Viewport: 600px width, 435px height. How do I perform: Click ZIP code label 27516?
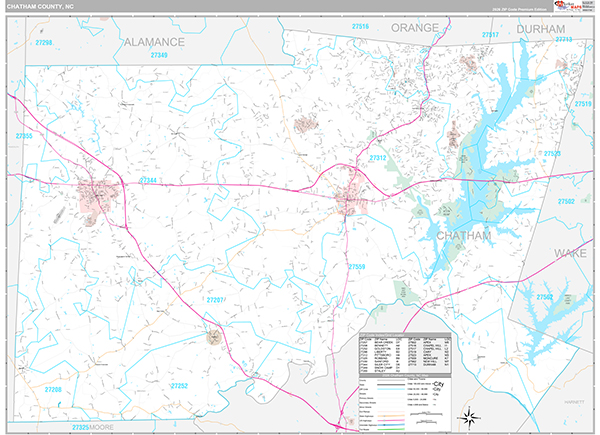(x=360, y=26)
